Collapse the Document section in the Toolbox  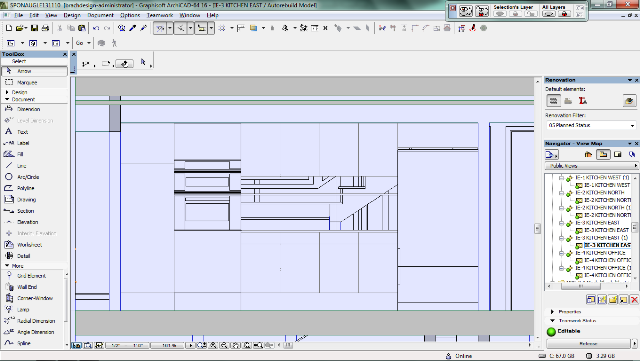coord(7,99)
